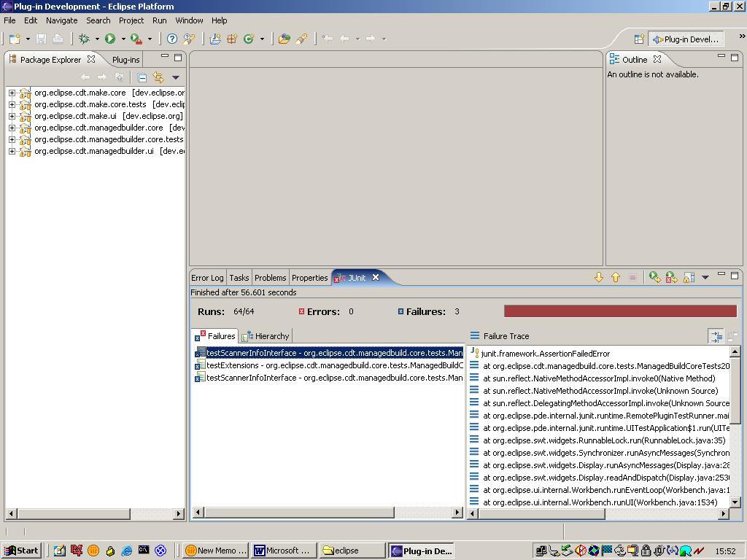The width and height of the screenshot is (747, 560).
Task: Open JUnit view menu triangle
Action: tap(705, 277)
